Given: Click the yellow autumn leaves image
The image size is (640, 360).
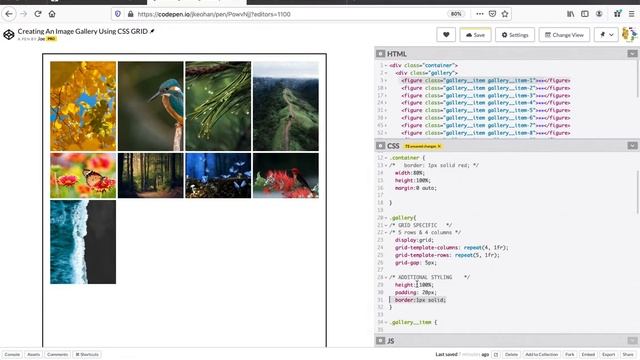Looking at the screenshot, I should [83, 106].
